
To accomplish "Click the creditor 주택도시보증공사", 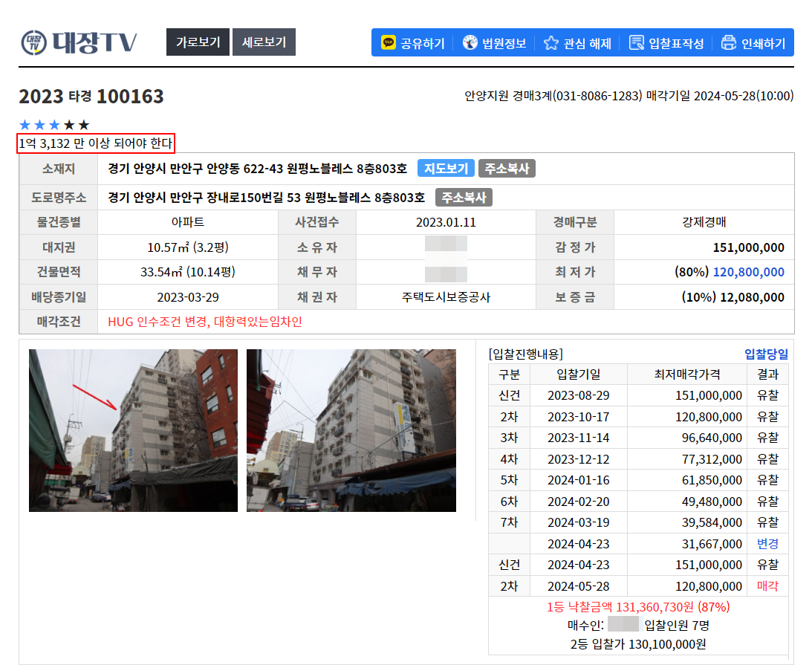I will pos(446,297).
